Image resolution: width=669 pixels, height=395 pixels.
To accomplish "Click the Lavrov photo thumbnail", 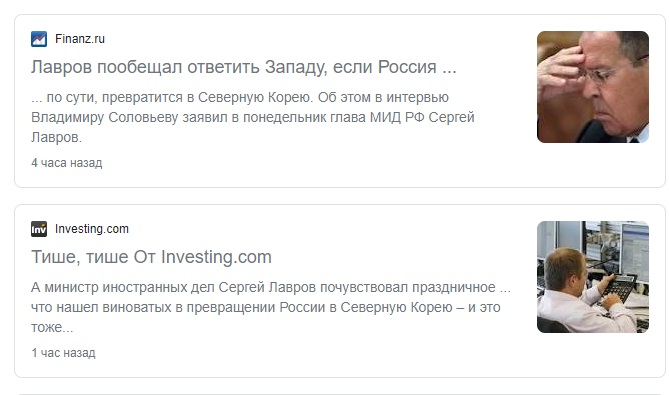I will 593,87.
